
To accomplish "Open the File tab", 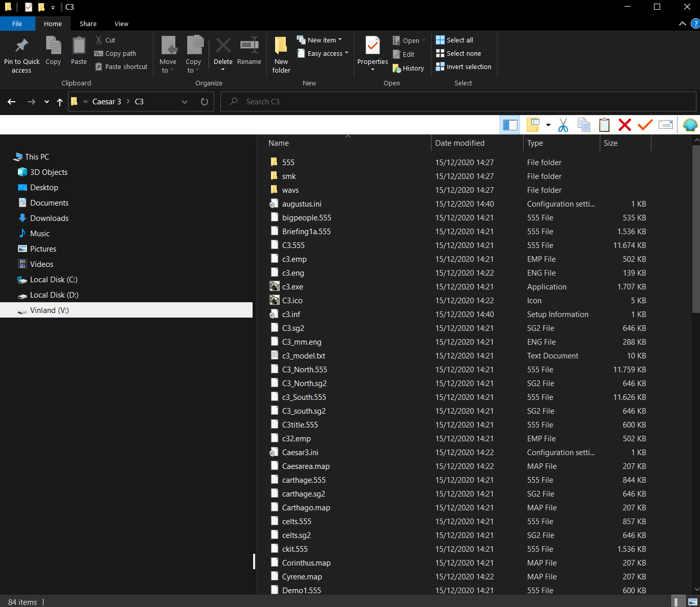I will [x=17, y=24].
